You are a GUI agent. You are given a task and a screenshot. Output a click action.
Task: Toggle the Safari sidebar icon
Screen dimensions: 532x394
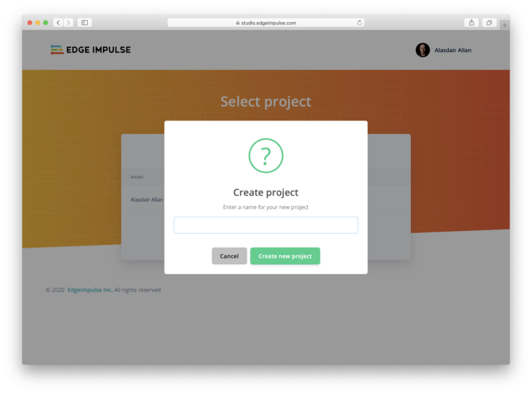[x=84, y=22]
